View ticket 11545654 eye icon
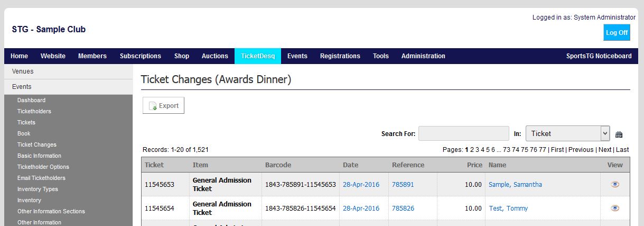The width and height of the screenshot is (644, 226). click(615, 208)
